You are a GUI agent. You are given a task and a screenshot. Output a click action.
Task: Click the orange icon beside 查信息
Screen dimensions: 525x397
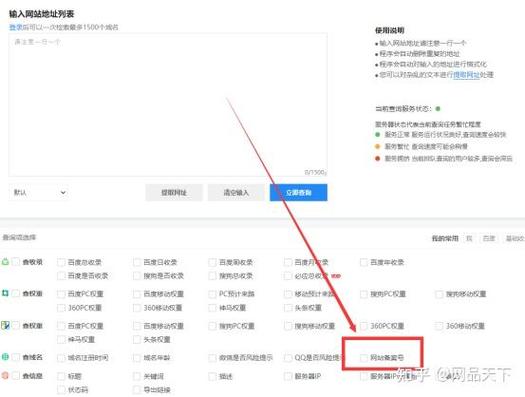point(5,376)
